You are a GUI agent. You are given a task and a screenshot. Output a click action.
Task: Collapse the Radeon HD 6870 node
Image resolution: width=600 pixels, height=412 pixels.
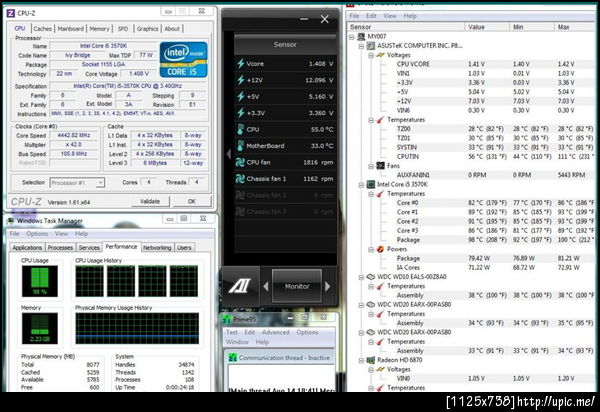click(361, 360)
